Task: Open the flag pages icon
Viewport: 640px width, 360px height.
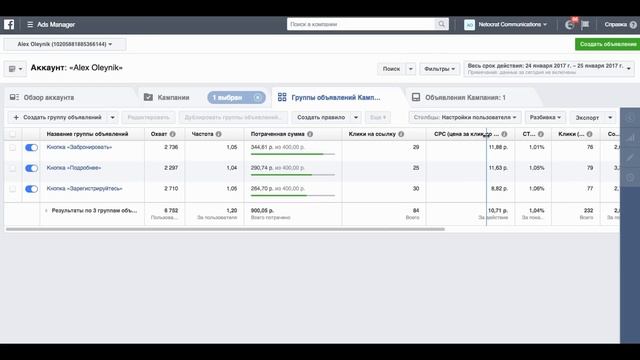Action: pyautogui.click(x=585, y=24)
